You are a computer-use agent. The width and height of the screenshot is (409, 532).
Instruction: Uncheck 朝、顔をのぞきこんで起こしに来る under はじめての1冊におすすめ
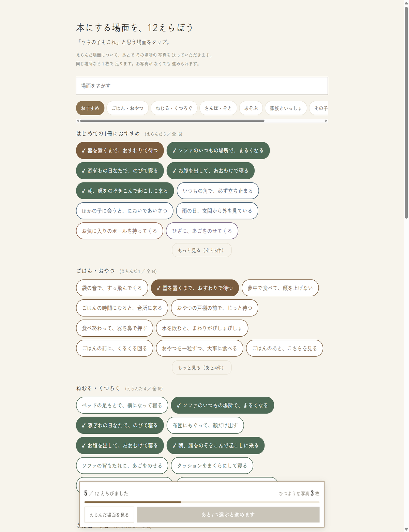click(125, 191)
